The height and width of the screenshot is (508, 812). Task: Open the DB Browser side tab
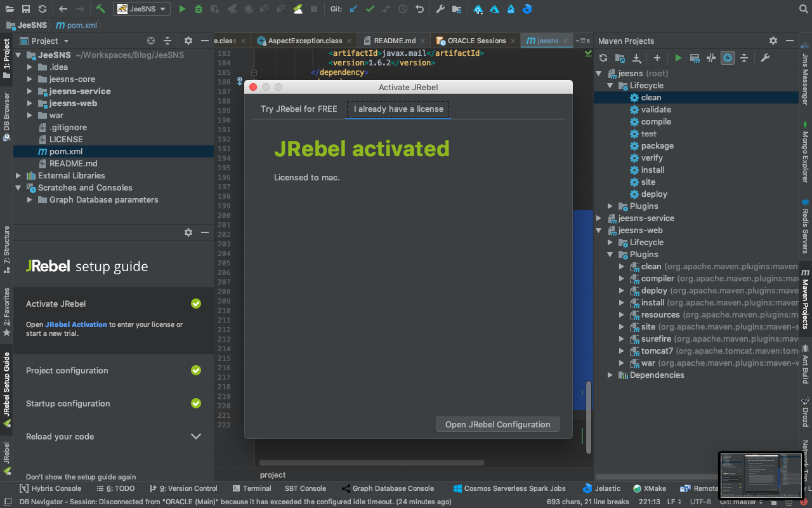tap(6, 117)
